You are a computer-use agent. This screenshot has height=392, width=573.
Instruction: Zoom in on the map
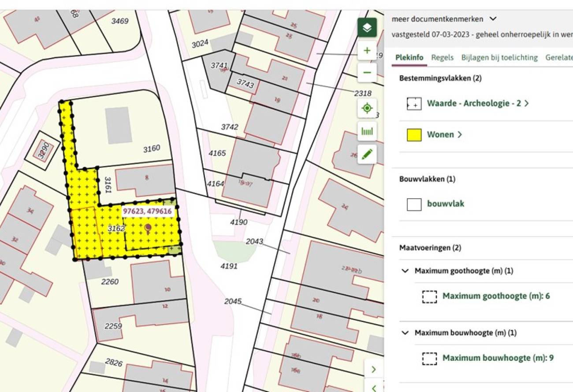coord(367,51)
